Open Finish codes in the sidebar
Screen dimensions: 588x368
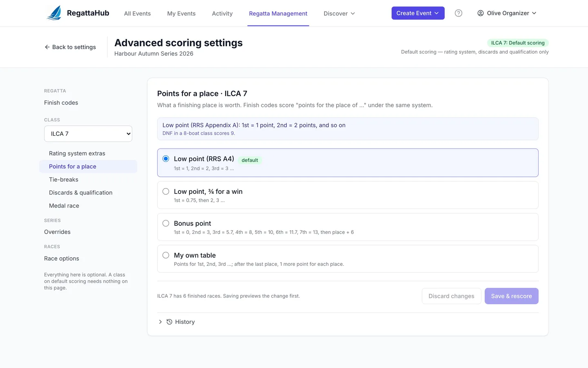point(61,103)
